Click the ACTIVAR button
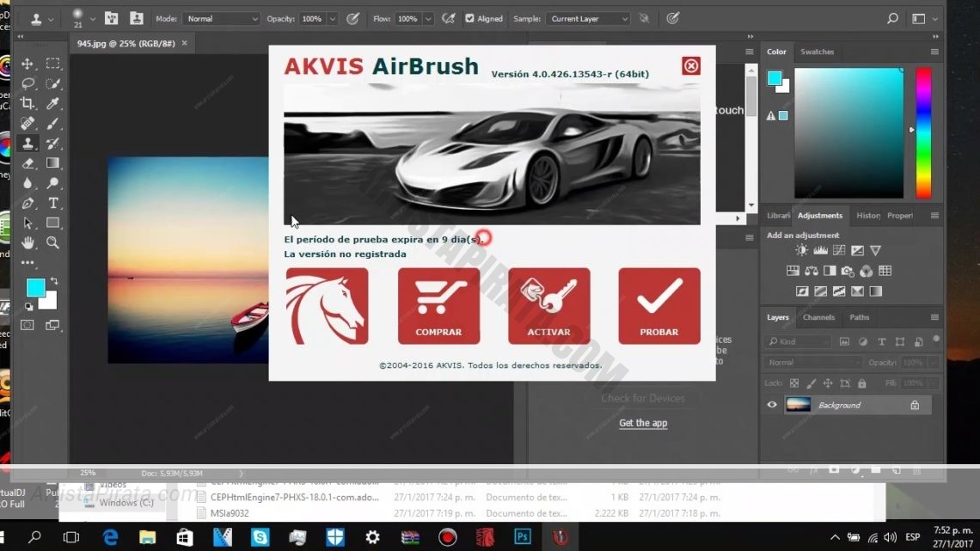This screenshot has height=551, width=980. (x=548, y=306)
